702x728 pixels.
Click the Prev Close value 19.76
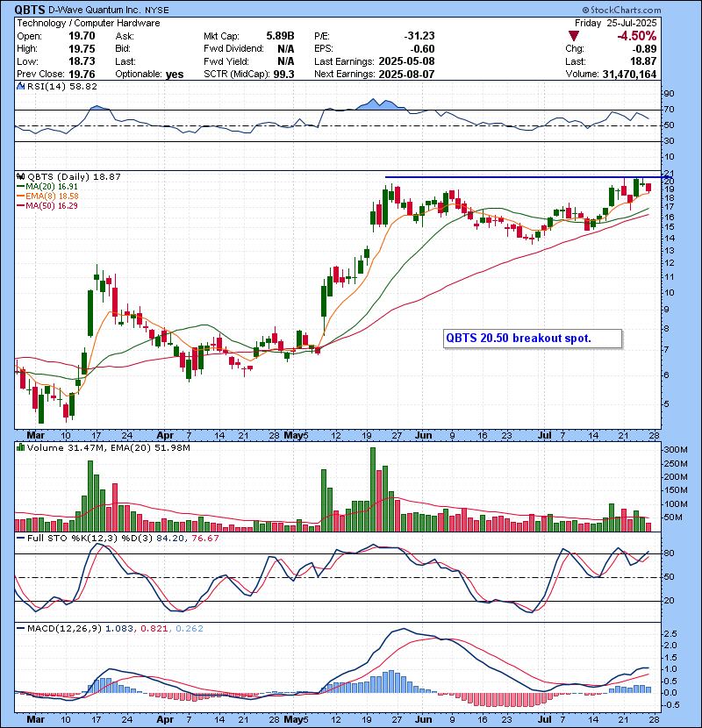tap(82, 74)
